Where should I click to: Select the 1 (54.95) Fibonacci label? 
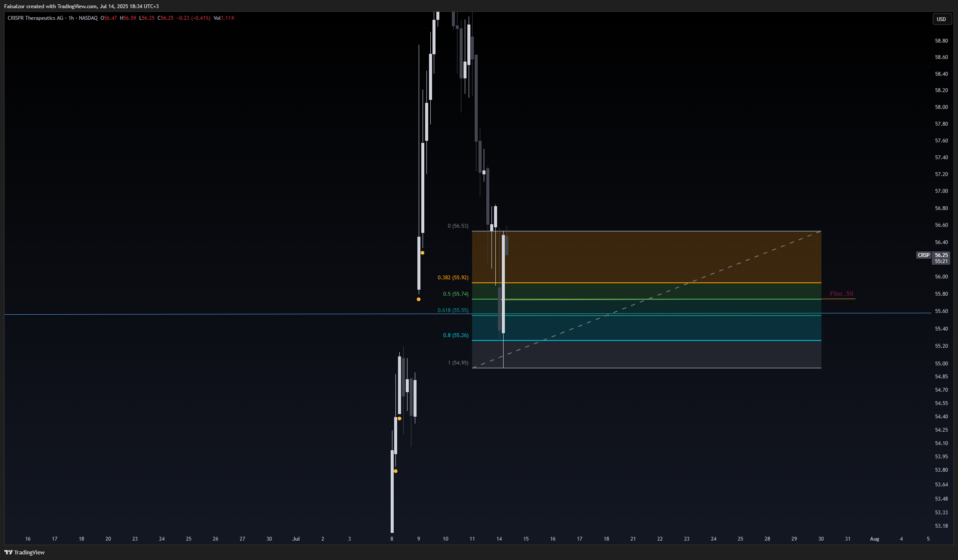point(458,363)
